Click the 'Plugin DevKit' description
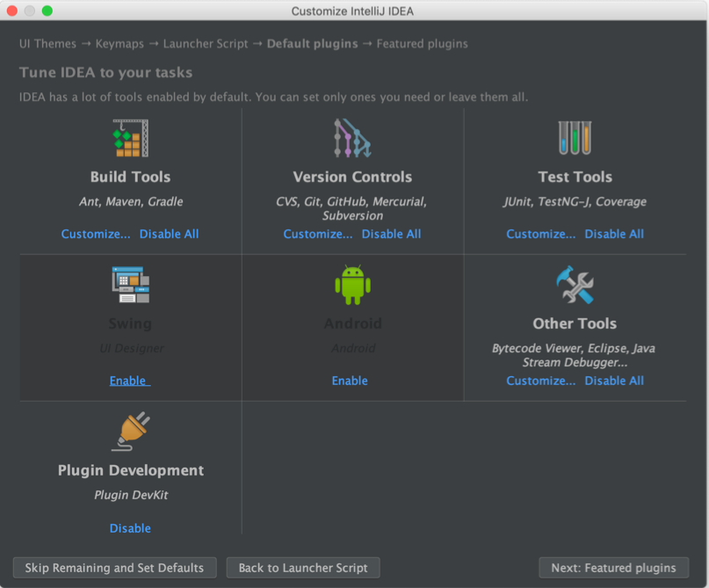Viewport: 709px width, 588px height. (x=131, y=496)
